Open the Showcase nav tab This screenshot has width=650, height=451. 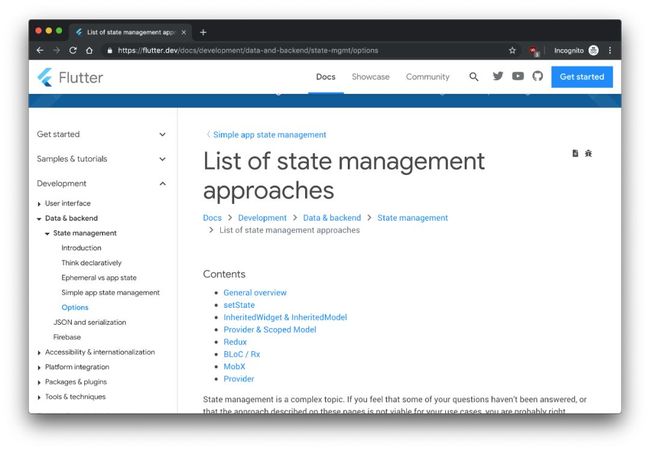371,77
